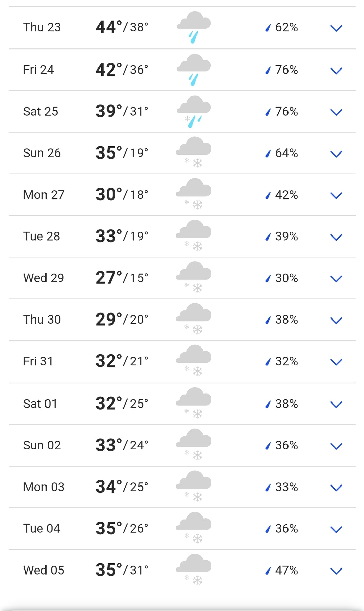The image size is (364, 611).
Task: Expand the Mon 27 forecast chevron
Action: (336, 195)
